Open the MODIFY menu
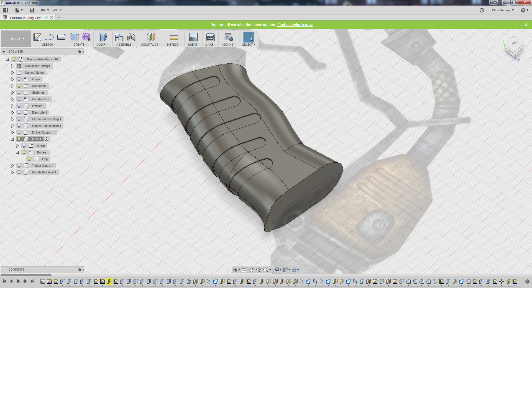This screenshot has height=395, width=532. click(x=103, y=45)
